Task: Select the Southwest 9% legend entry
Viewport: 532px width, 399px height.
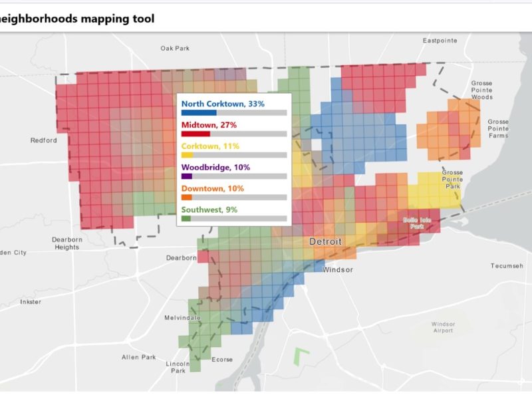Action: [x=209, y=210]
